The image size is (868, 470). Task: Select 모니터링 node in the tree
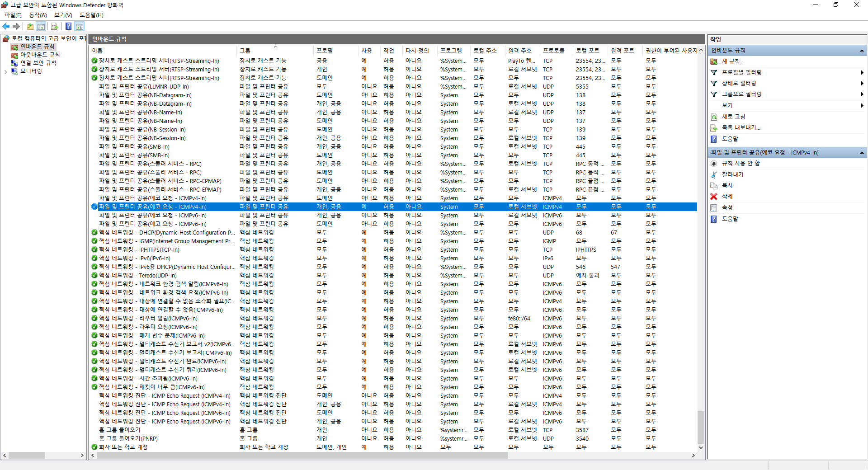31,71
